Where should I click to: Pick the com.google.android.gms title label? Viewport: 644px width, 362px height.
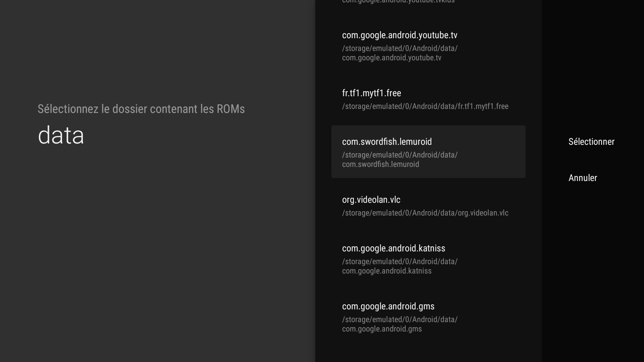tap(388, 306)
